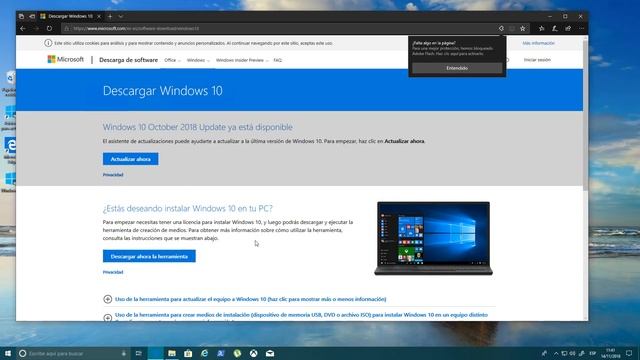Expand Uso de la herramienta para crear medios

[301, 315]
